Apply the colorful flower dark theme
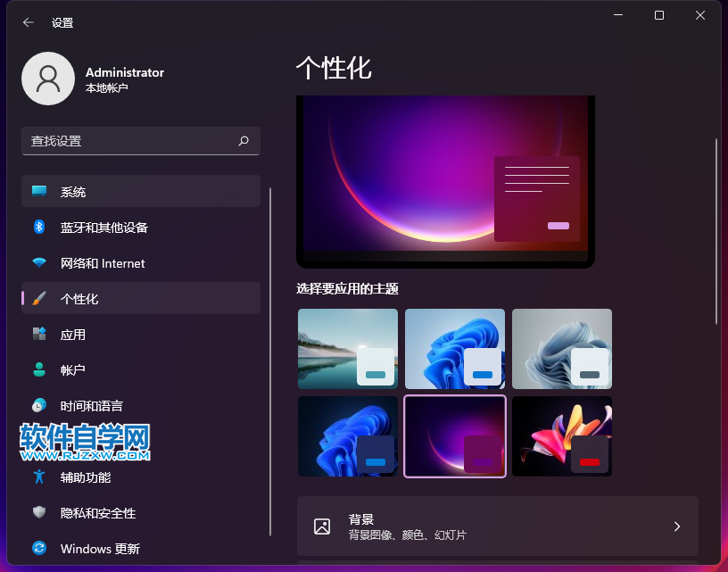 pos(562,436)
